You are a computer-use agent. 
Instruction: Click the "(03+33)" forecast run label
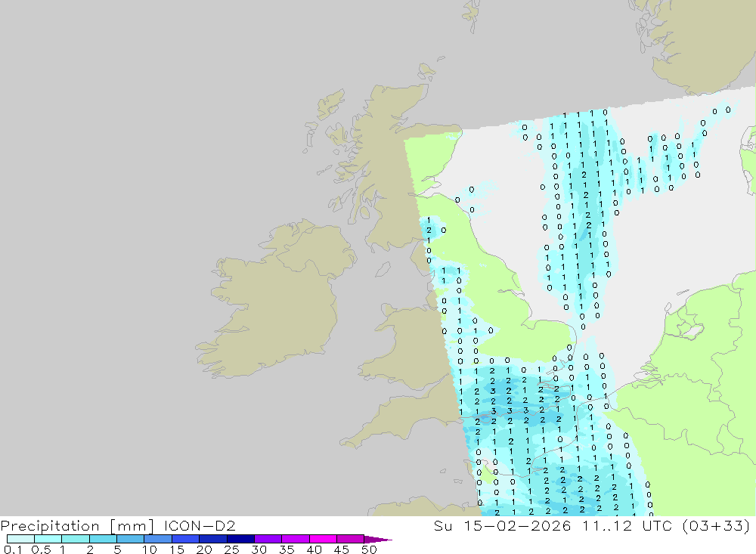click(717, 525)
